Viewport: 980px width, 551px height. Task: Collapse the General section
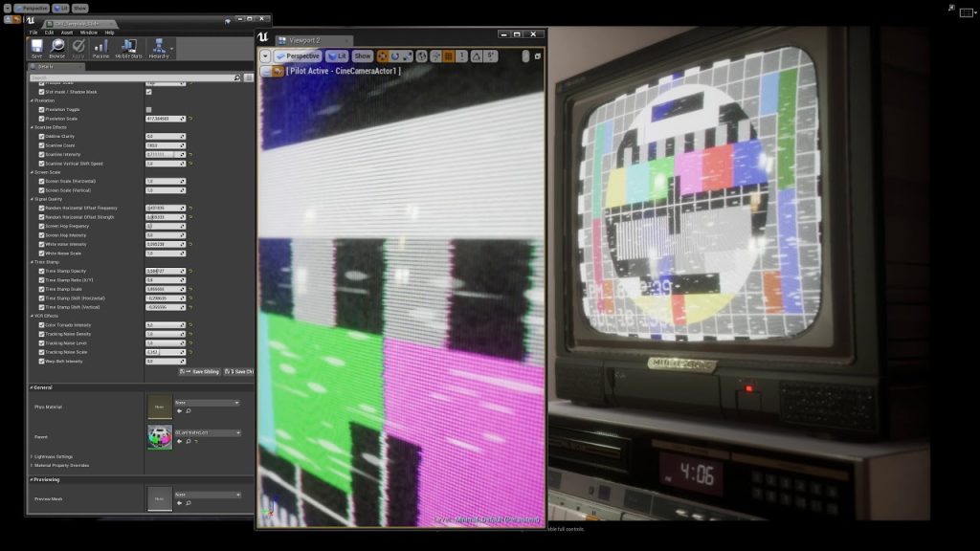click(x=32, y=388)
